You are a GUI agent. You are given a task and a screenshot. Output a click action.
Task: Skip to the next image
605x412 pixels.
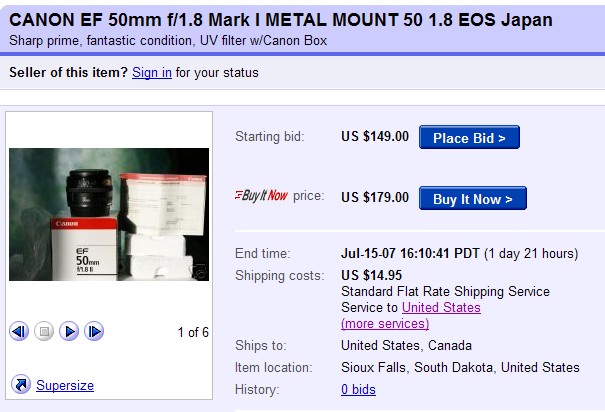[x=94, y=332]
